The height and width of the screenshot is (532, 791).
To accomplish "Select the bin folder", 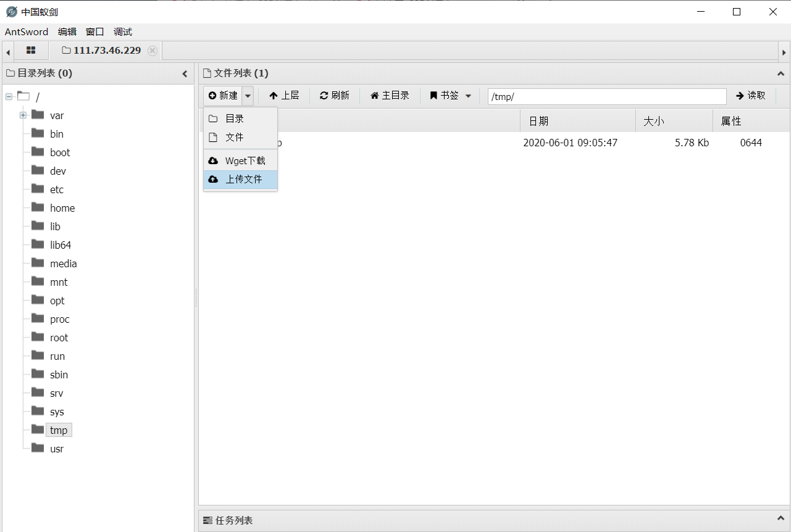I will (57, 134).
